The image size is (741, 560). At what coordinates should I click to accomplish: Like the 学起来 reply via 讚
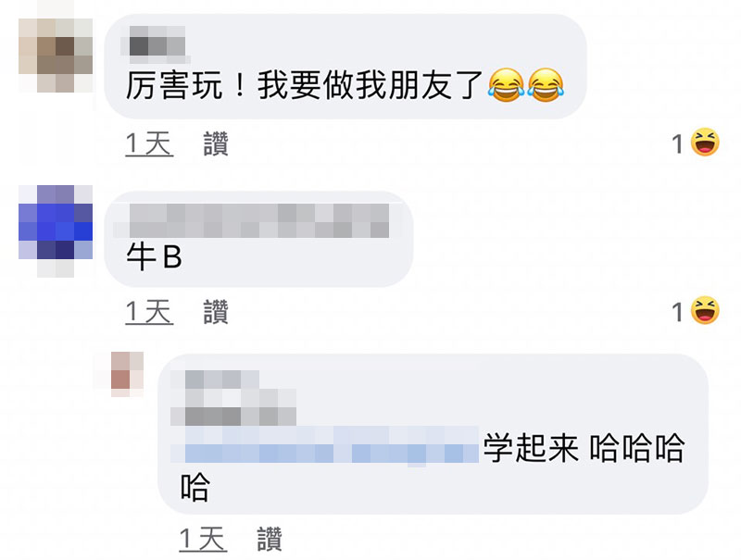click(270, 539)
